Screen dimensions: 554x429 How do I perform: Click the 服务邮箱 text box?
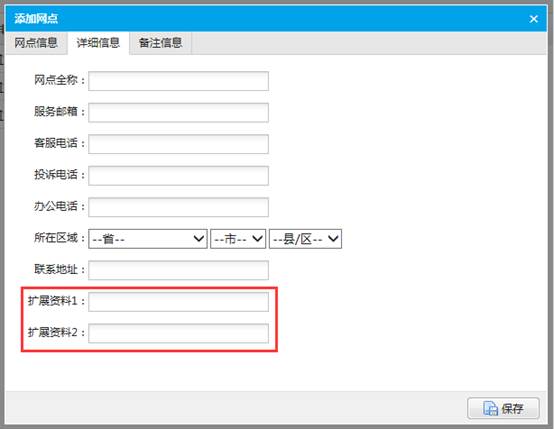(x=178, y=112)
